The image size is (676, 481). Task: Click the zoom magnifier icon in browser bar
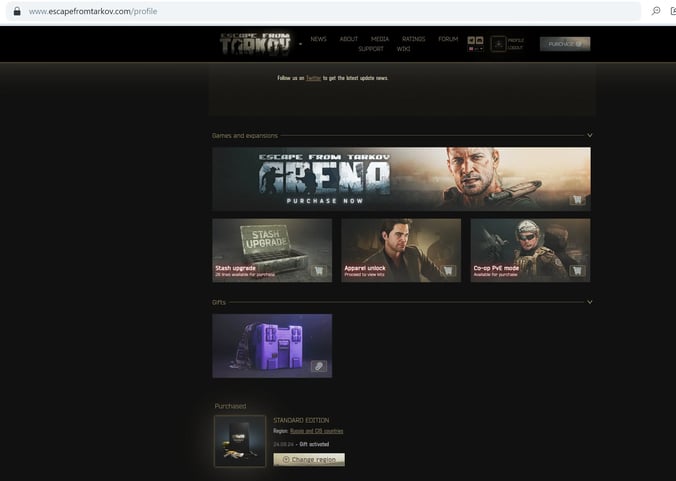pos(656,11)
